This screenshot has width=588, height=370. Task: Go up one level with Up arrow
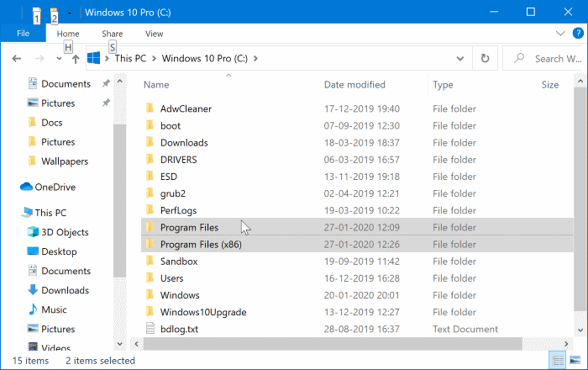(x=76, y=59)
